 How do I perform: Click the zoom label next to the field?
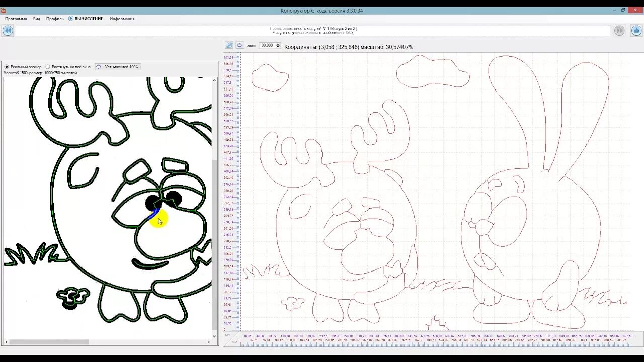(251, 45)
